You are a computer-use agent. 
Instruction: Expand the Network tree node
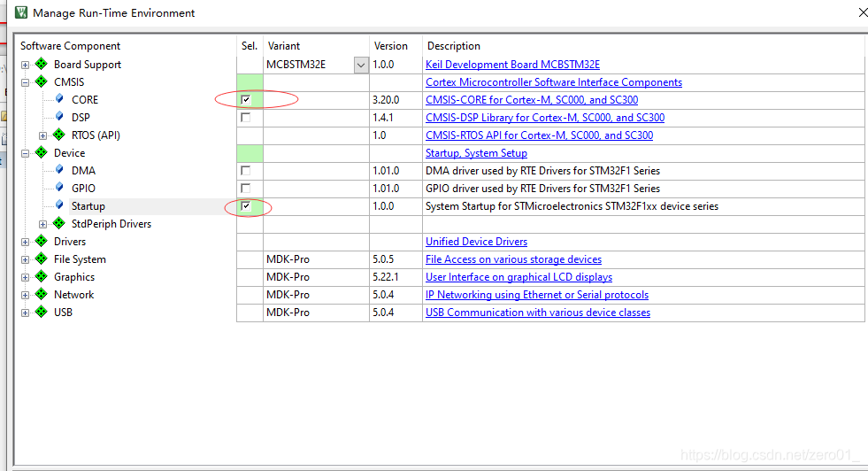click(x=26, y=296)
